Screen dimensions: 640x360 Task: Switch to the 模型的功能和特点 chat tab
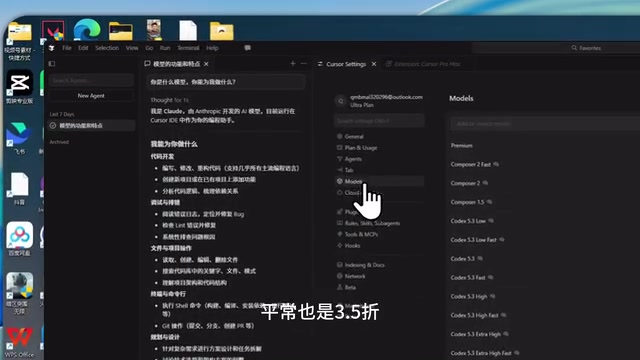[177, 64]
